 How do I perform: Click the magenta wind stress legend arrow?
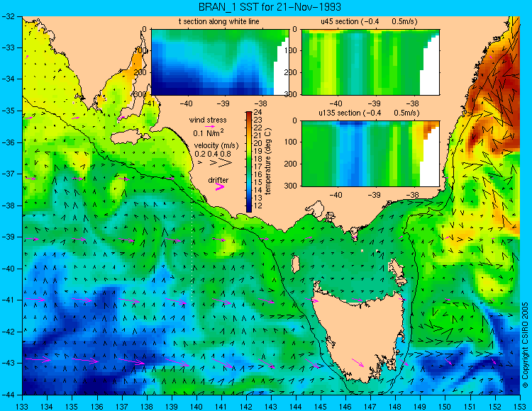point(210,126)
